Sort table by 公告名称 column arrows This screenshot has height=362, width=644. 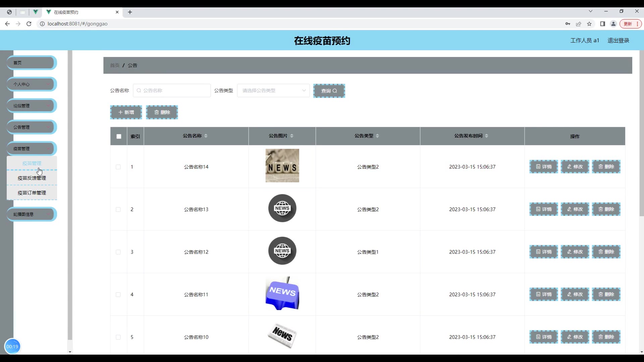pos(206,136)
